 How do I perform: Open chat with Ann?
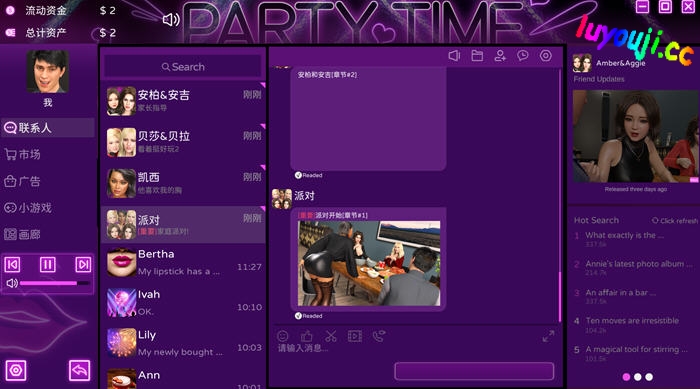coord(183,378)
